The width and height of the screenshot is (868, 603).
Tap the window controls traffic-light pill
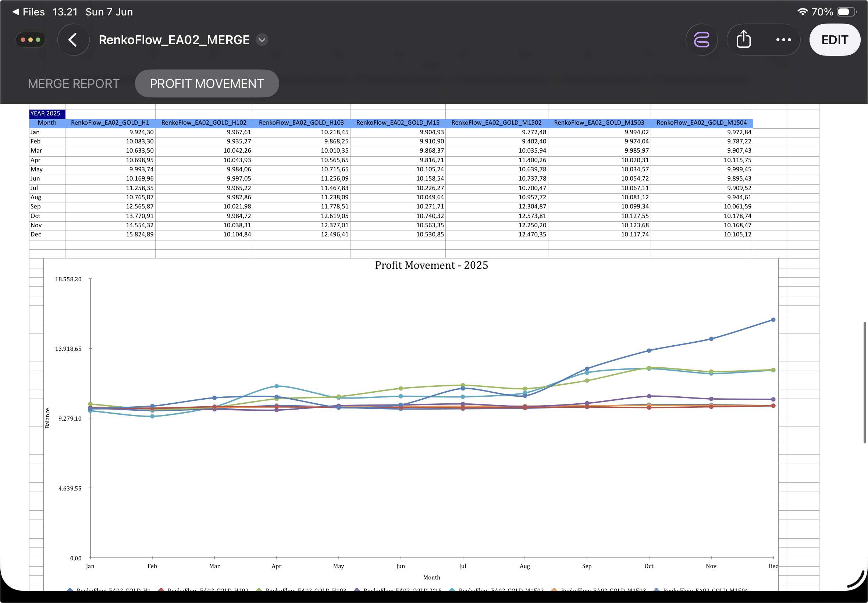[x=31, y=40]
